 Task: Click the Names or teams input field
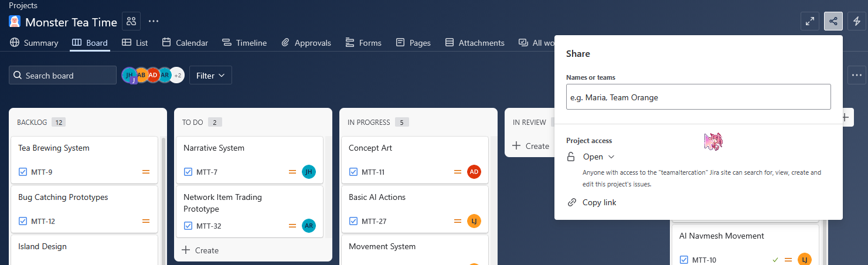tap(698, 97)
